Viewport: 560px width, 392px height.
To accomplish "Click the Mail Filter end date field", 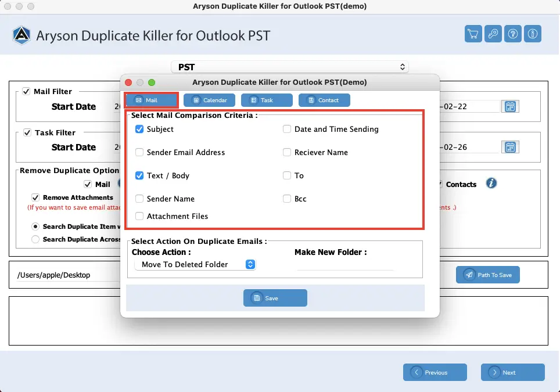I will 469,106.
